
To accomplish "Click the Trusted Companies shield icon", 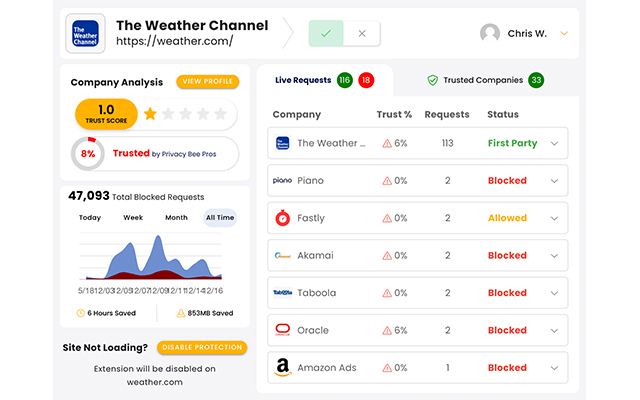I will (433, 80).
